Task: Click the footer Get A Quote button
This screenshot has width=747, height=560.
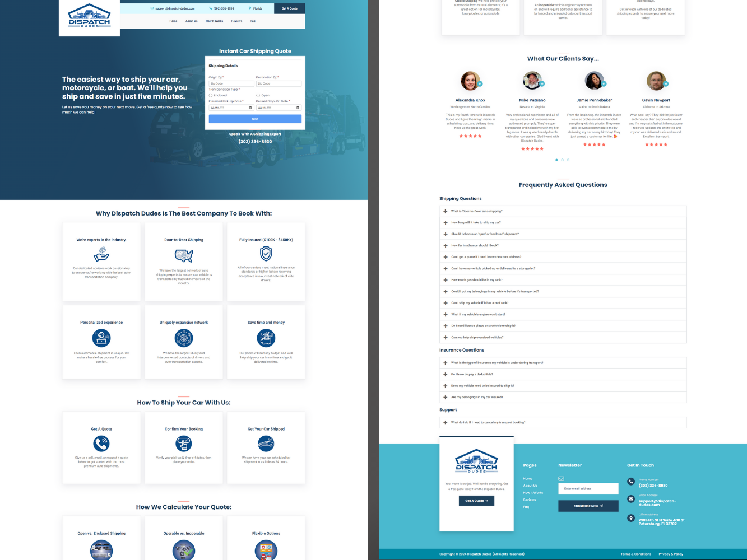Action: tap(476, 501)
